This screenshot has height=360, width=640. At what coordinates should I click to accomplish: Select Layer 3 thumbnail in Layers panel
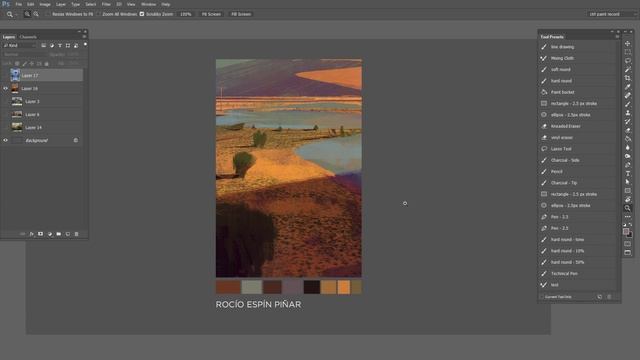[17, 101]
